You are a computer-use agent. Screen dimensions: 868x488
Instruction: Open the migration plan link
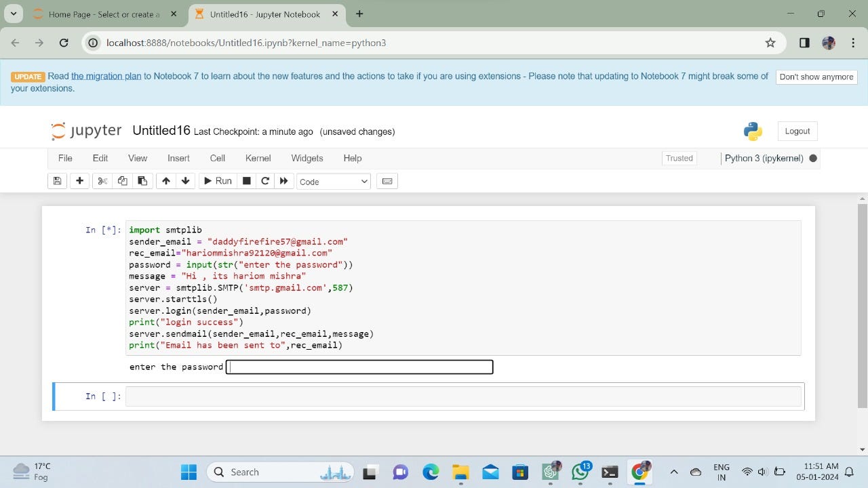(x=106, y=76)
